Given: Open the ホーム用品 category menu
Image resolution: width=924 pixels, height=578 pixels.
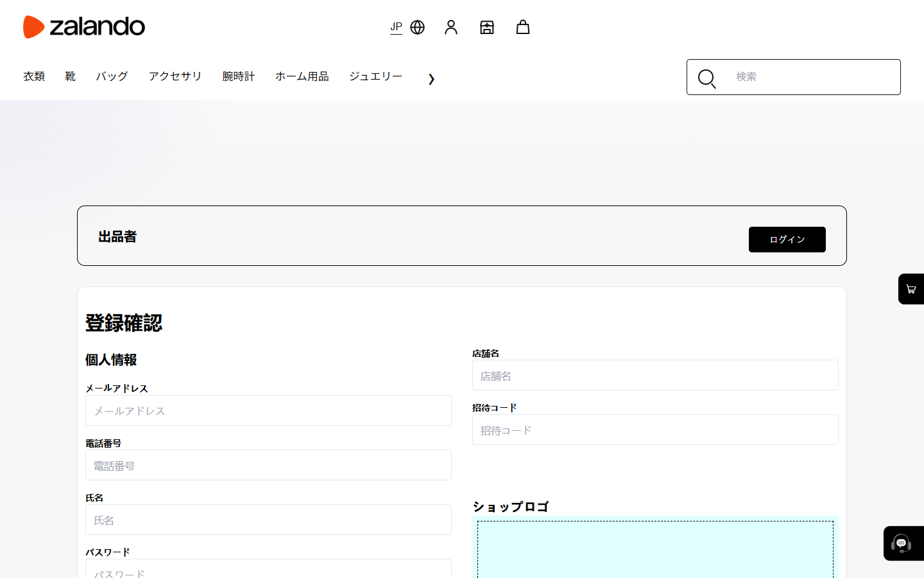Looking at the screenshot, I should click(x=302, y=76).
